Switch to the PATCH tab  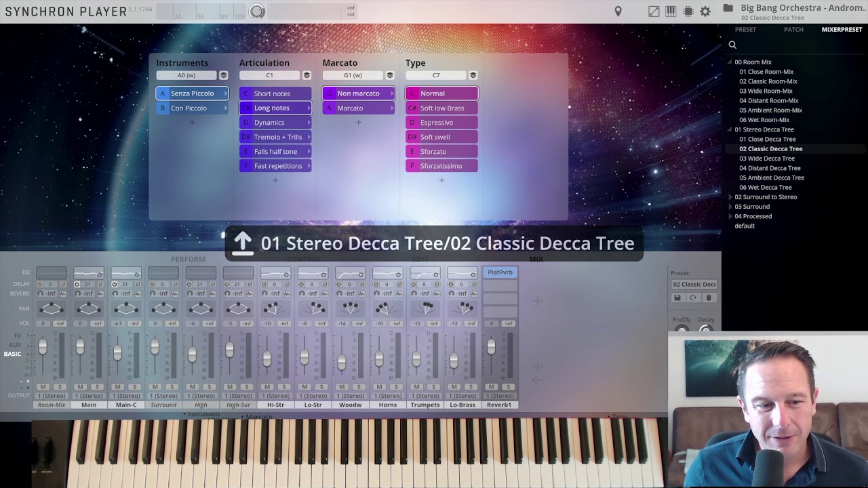[793, 30]
